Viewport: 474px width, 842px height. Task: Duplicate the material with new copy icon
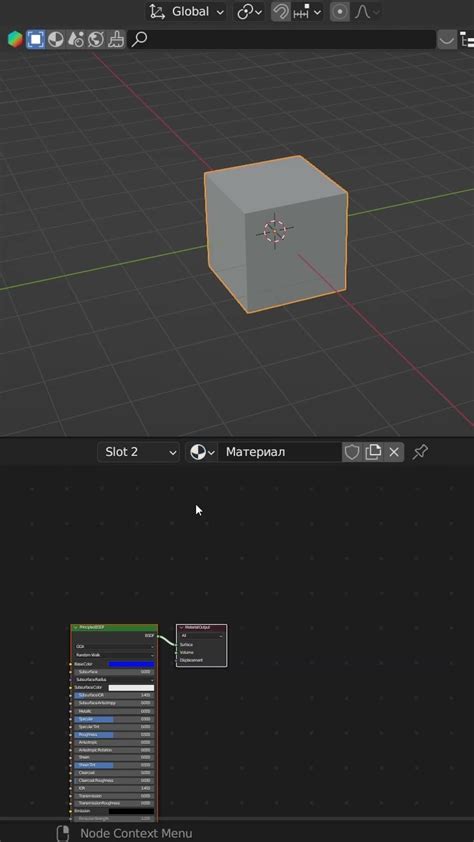click(x=373, y=452)
